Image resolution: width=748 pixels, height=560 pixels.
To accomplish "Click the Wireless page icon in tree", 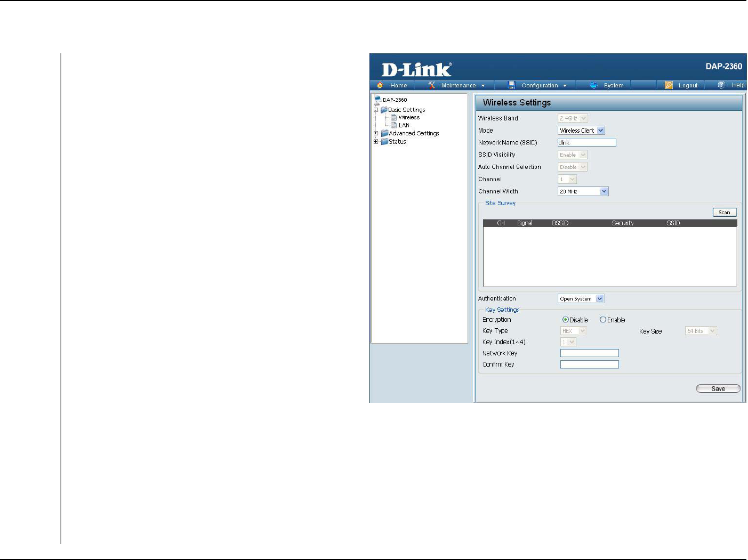I will tap(394, 117).
